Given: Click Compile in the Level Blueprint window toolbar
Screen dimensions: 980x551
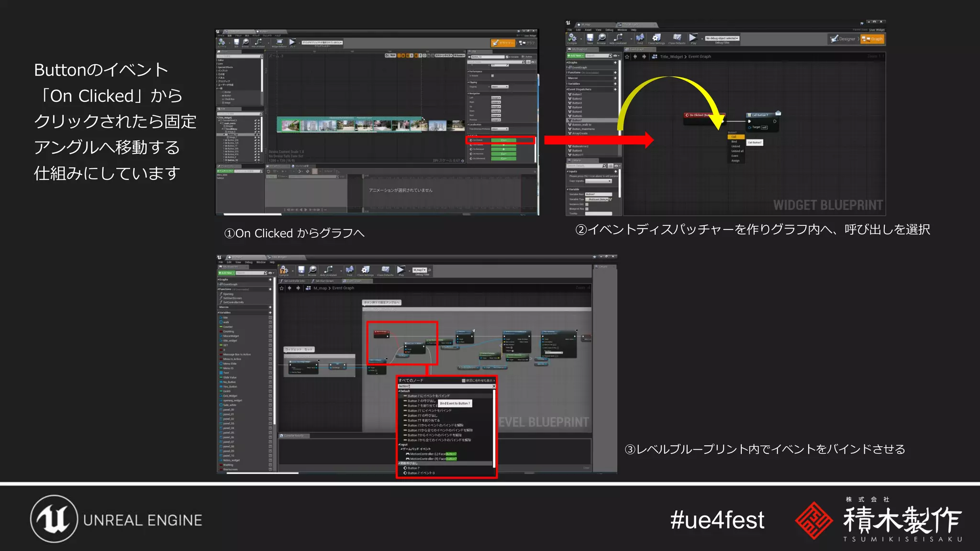Looking at the screenshot, I should 284,271.
